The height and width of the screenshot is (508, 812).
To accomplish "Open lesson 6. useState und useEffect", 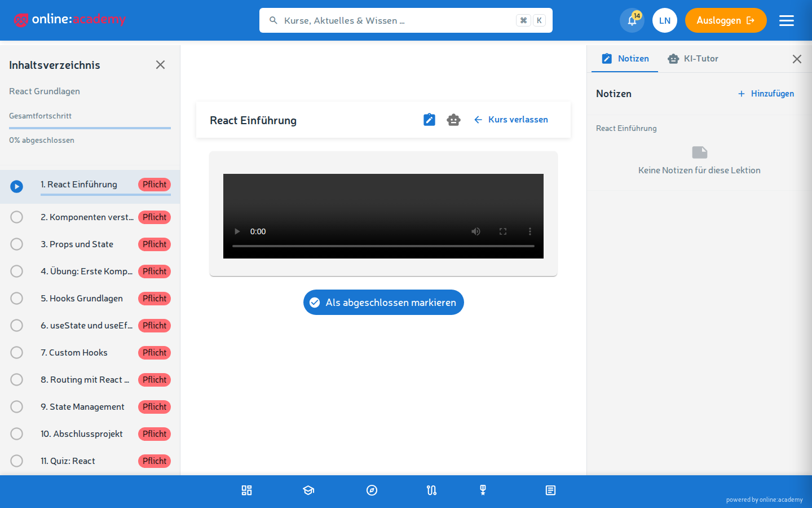I will (x=90, y=326).
